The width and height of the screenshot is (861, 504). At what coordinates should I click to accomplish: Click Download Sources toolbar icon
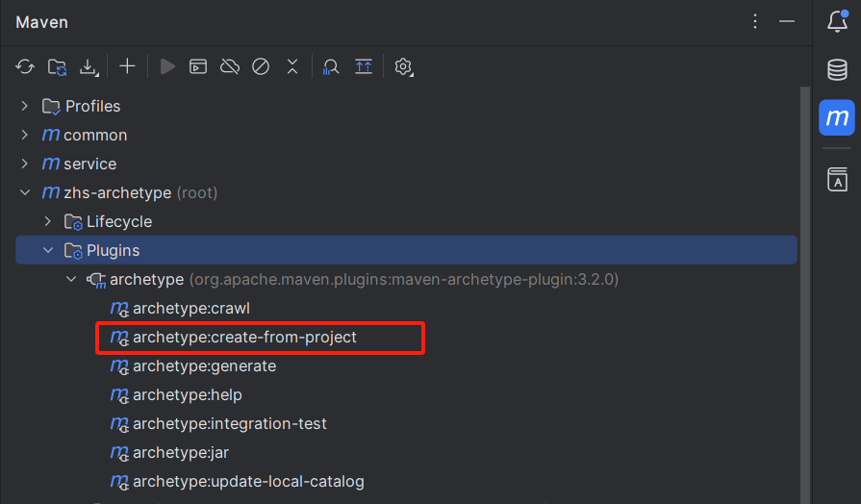tap(89, 66)
